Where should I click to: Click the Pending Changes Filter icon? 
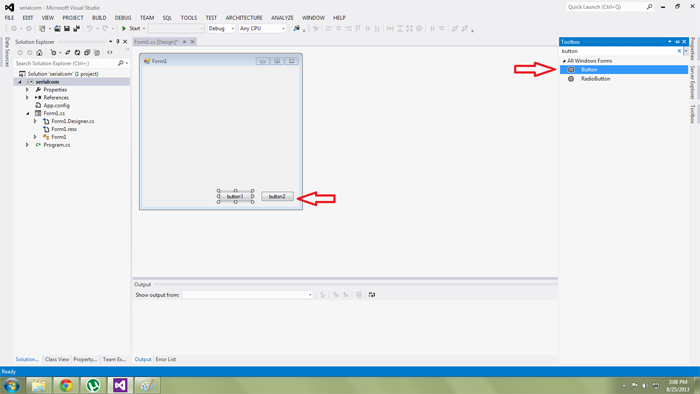coord(53,53)
